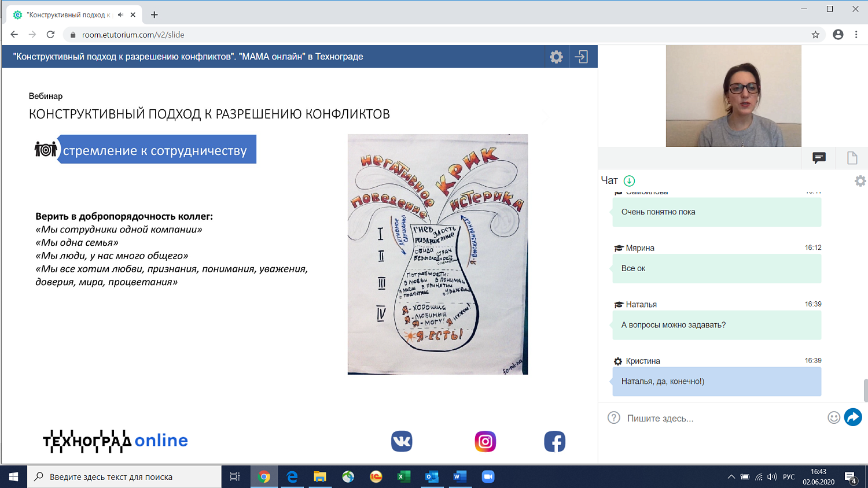Viewport: 868px width, 488px height.
Task: Click the chat panel scrollbar thumb
Action: (865, 390)
